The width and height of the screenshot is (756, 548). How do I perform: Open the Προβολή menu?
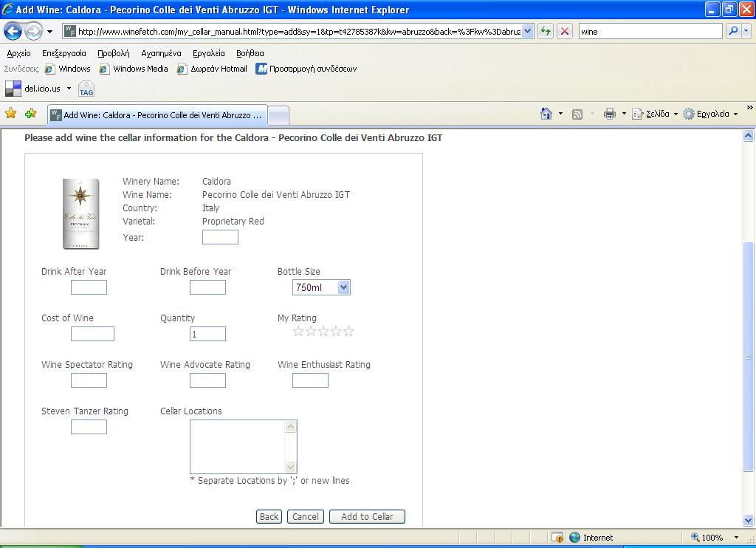(113, 53)
